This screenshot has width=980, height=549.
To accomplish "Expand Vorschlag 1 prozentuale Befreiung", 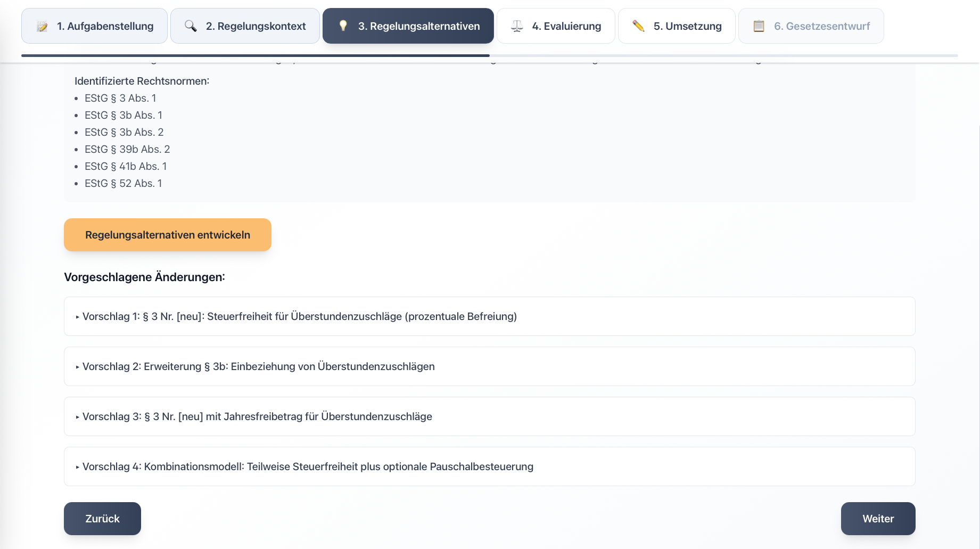I will [x=490, y=316].
